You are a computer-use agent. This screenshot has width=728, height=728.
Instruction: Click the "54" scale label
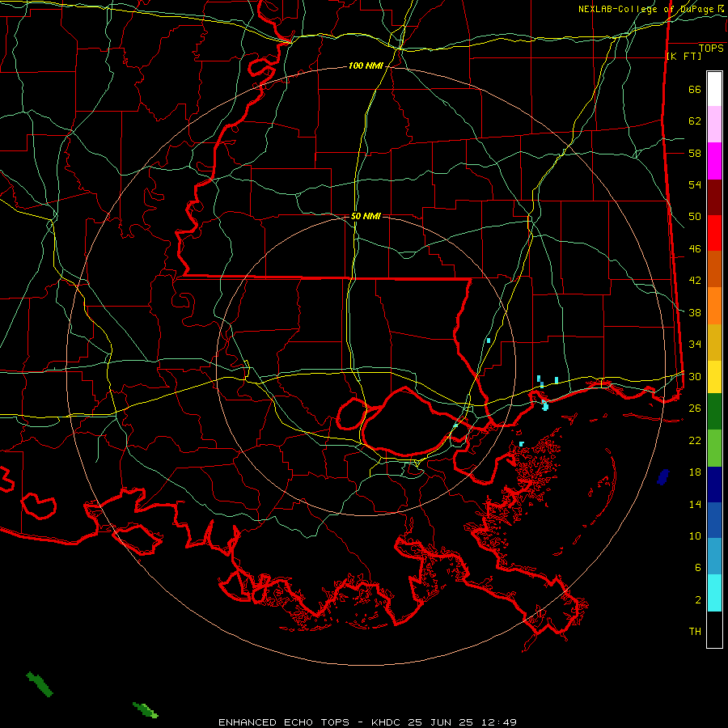(695, 184)
